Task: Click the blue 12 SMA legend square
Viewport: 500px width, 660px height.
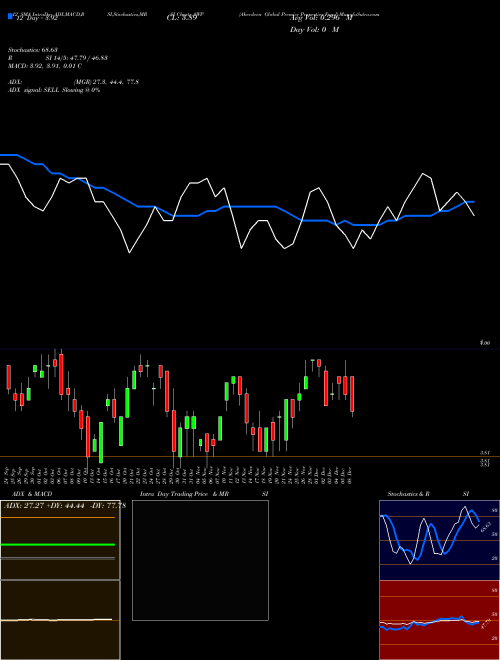Action: click(11, 16)
